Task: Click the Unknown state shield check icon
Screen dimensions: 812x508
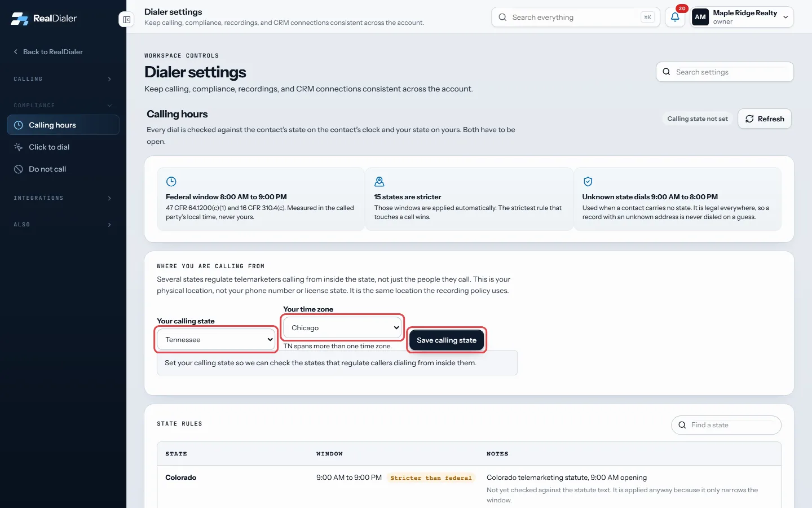Action: (588, 182)
